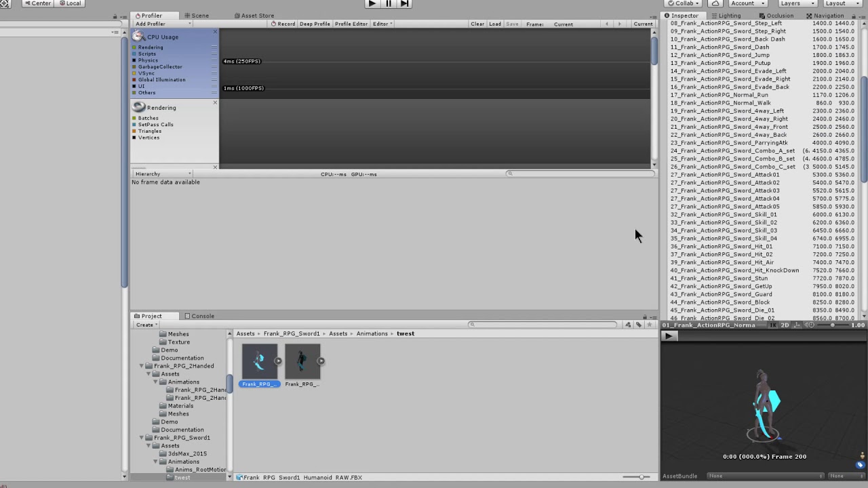
Task: Select the second animation thumbnail in twest folder
Action: click(x=302, y=361)
